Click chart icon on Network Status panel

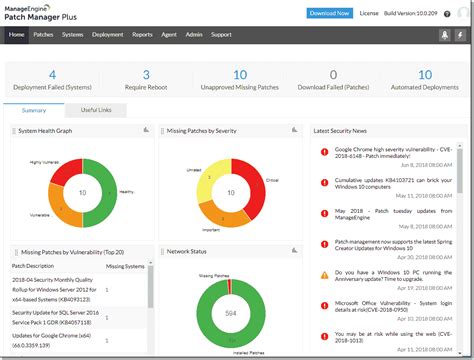pyautogui.click(x=295, y=250)
